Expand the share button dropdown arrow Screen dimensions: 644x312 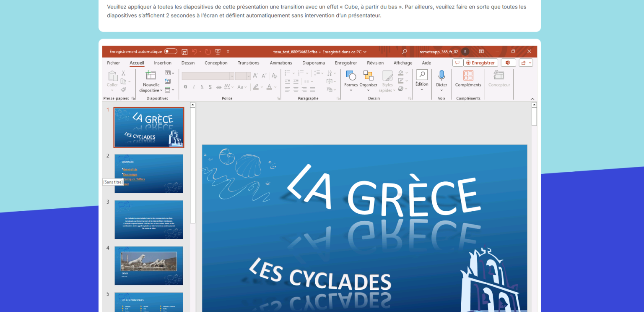530,63
